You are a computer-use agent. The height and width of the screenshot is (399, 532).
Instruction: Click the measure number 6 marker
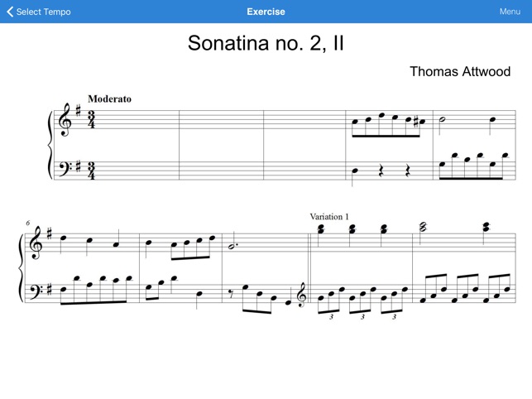click(28, 224)
